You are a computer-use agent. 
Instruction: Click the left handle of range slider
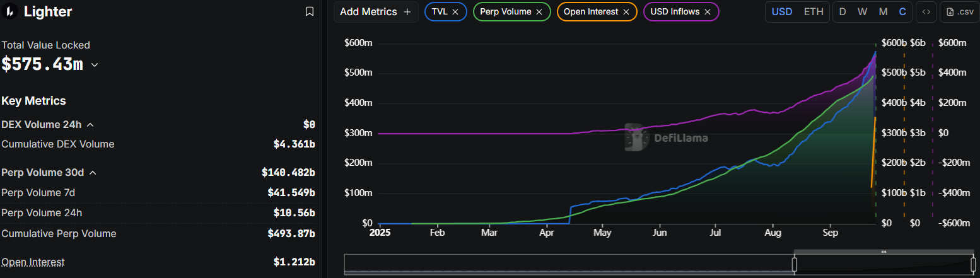[795, 264]
